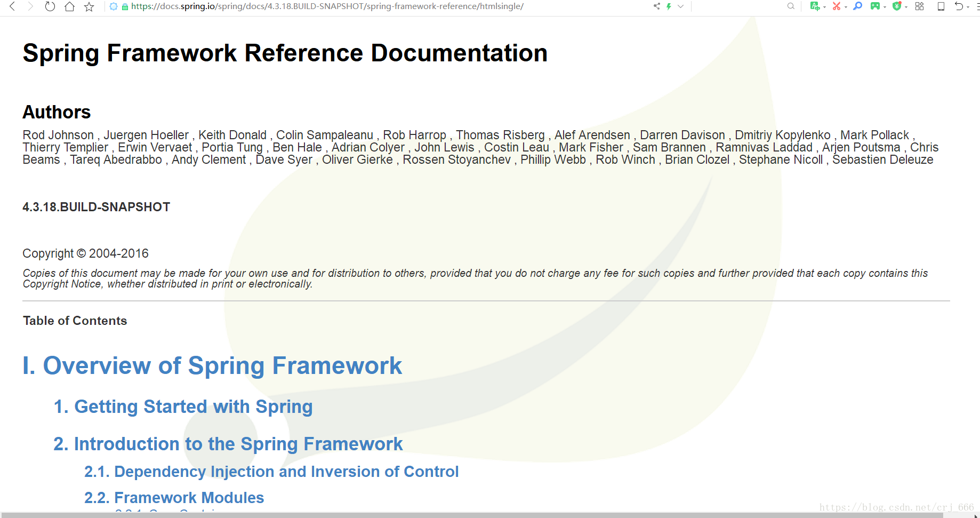Focus the address bar URL
This screenshot has width=980, height=518.
327,6
